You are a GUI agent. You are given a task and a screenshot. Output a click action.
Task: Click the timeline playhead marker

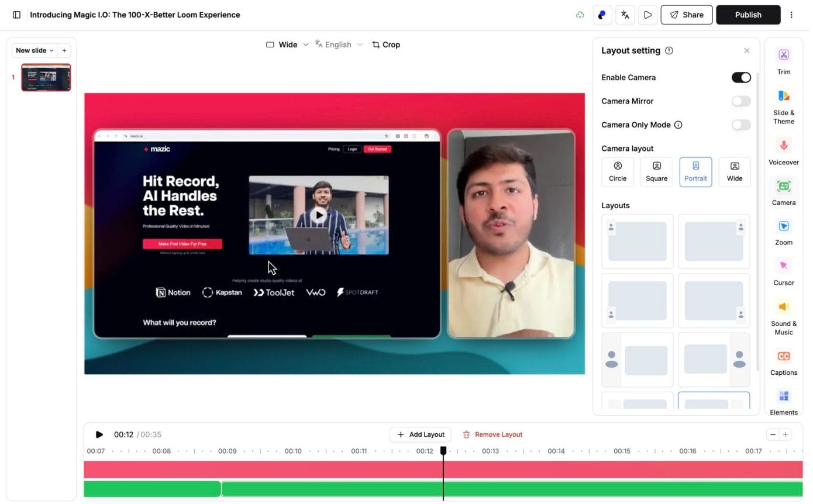pyautogui.click(x=443, y=451)
